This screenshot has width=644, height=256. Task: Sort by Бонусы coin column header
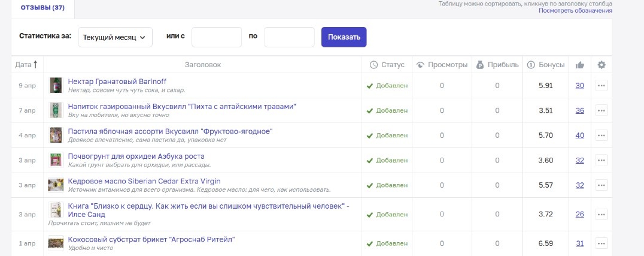531,65
